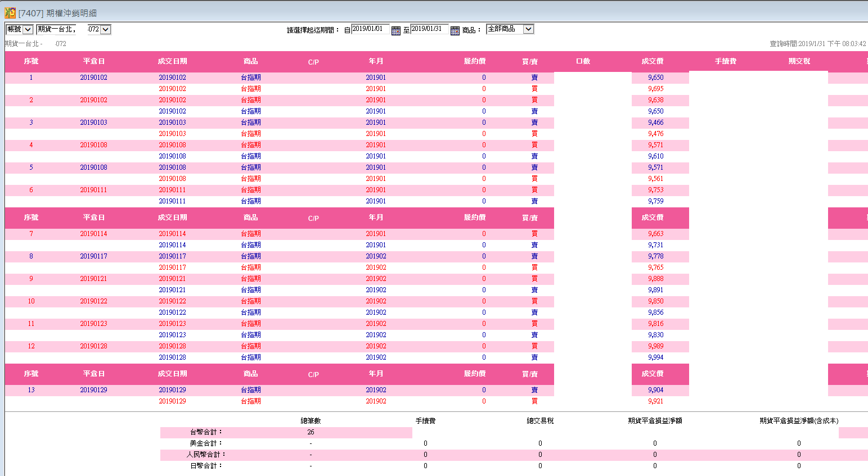The image size is (868, 476).
Task: Edit the end date field 2019/01/31
Action: pos(429,29)
